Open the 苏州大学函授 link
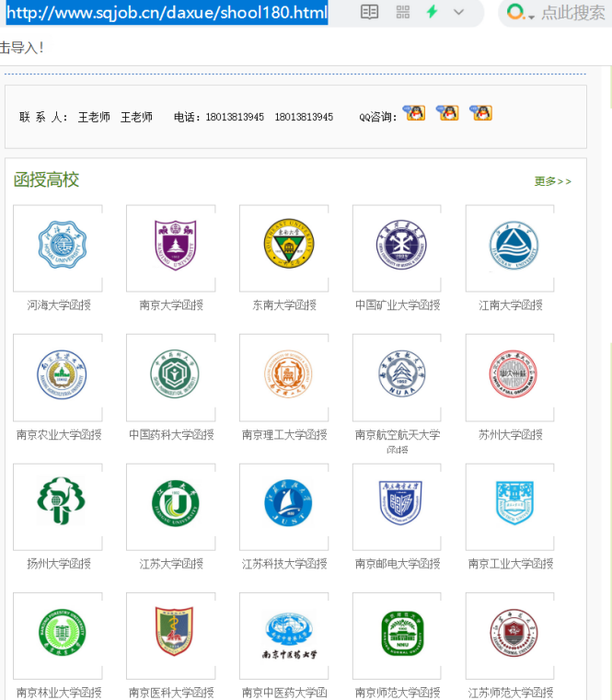 510,435
